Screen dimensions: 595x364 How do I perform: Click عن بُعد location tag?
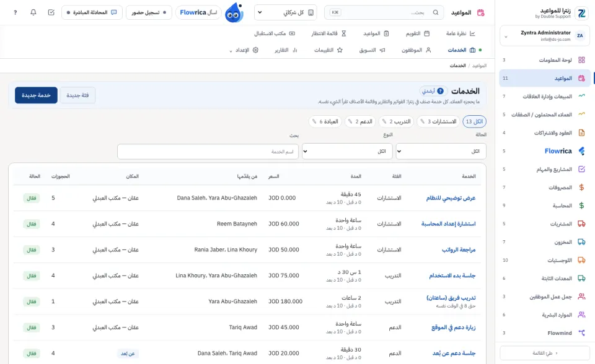click(x=128, y=353)
